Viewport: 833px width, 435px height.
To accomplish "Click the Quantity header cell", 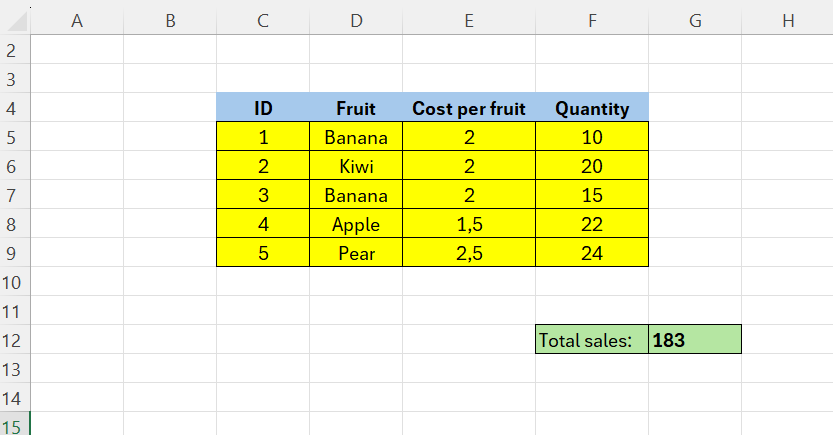I will tap(592, 109).
